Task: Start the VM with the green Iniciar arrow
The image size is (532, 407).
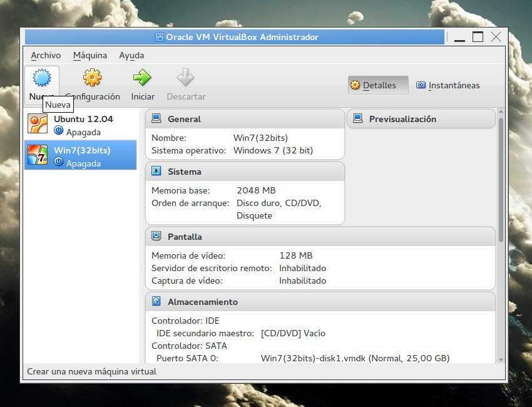Action: pyautogui.click(x=142, y=78)
